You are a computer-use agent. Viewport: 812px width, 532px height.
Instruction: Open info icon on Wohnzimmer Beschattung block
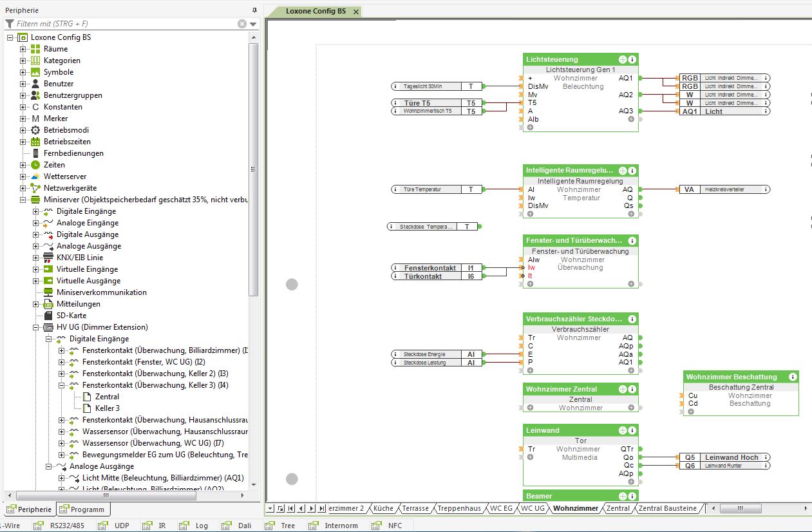click(x=793, y=377)
